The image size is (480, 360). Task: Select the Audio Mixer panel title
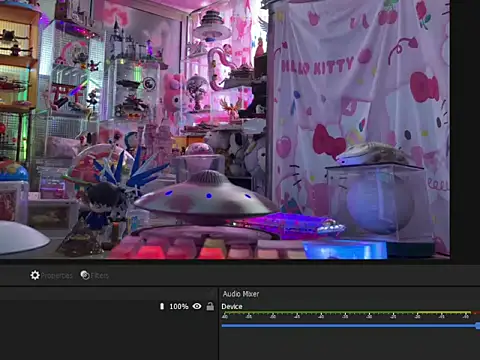coord(241,294)
